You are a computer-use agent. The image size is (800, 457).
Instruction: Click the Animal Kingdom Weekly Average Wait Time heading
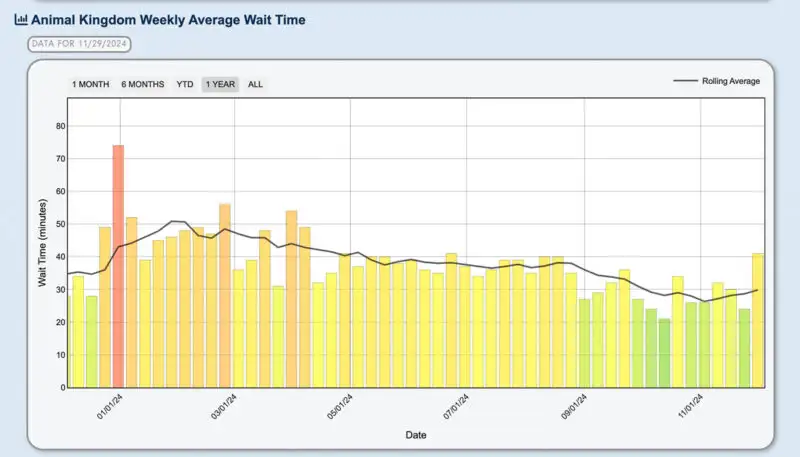168,20
